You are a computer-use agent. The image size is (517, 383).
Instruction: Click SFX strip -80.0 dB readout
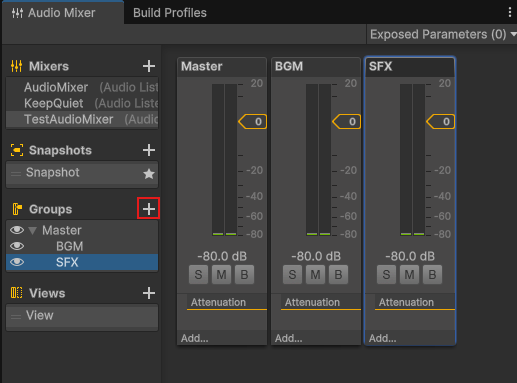click(410, 256)
